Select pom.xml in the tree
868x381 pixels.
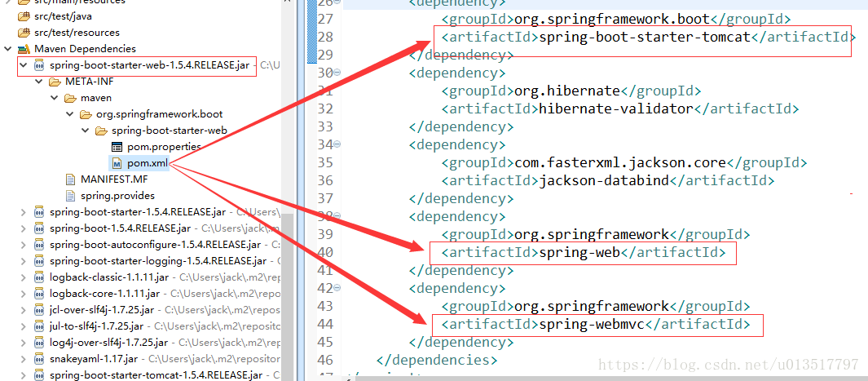tap(148, 163)
